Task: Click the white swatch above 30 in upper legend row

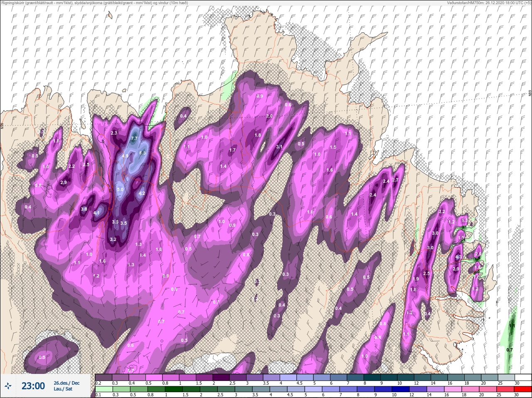Action: pyautogui.click(x=523, y=377)
